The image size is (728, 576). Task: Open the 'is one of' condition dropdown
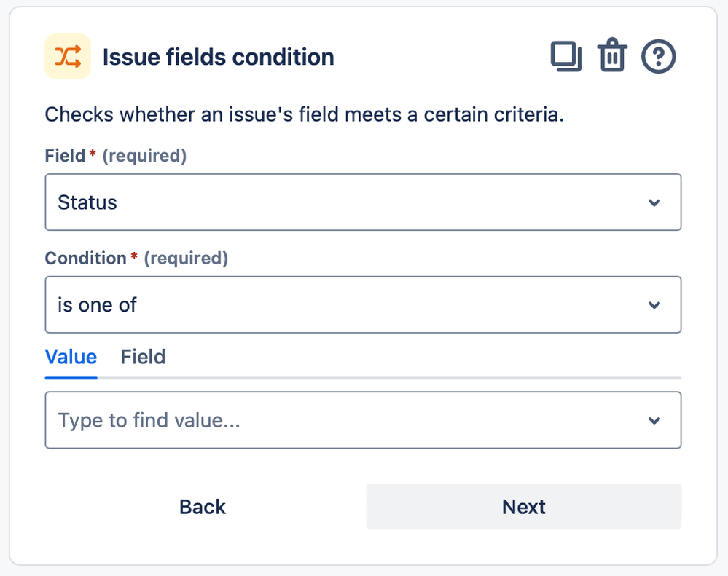tap(364, 304)
